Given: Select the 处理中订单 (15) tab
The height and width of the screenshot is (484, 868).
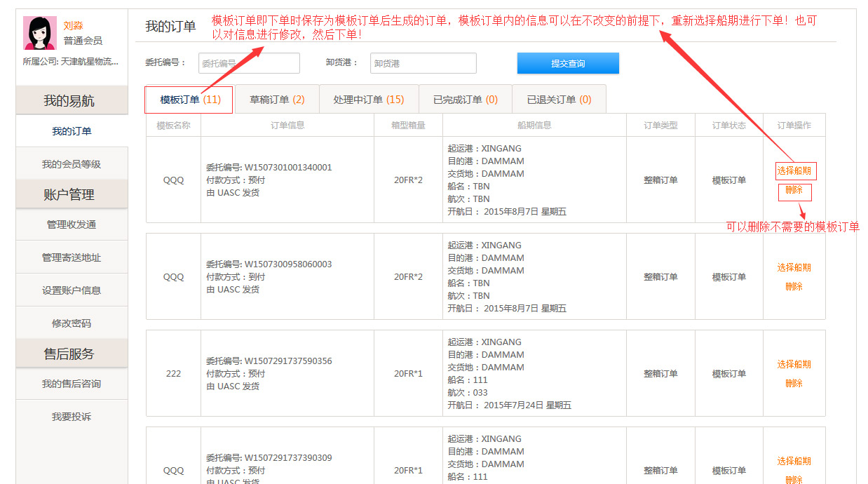Looking at the screenshot, I should [369, 100].
